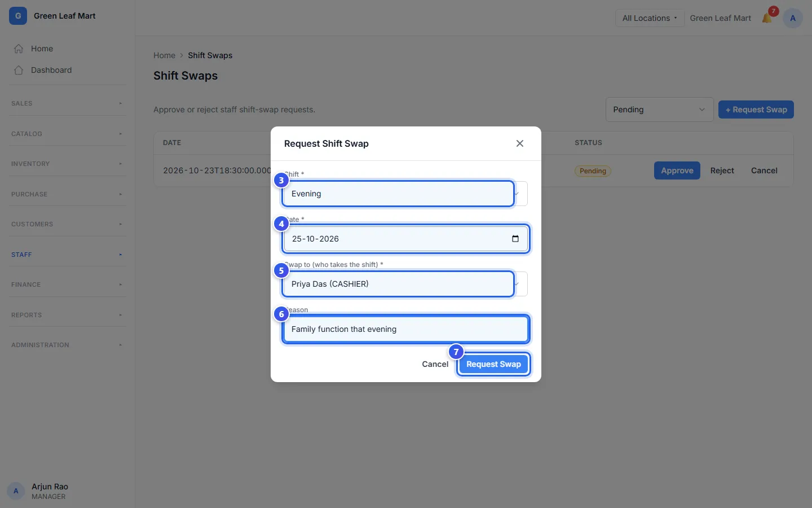This screenshot has width=812, height=508.
Task: Click the Arjun Rao profile avatar
Action: click(16, 491)
